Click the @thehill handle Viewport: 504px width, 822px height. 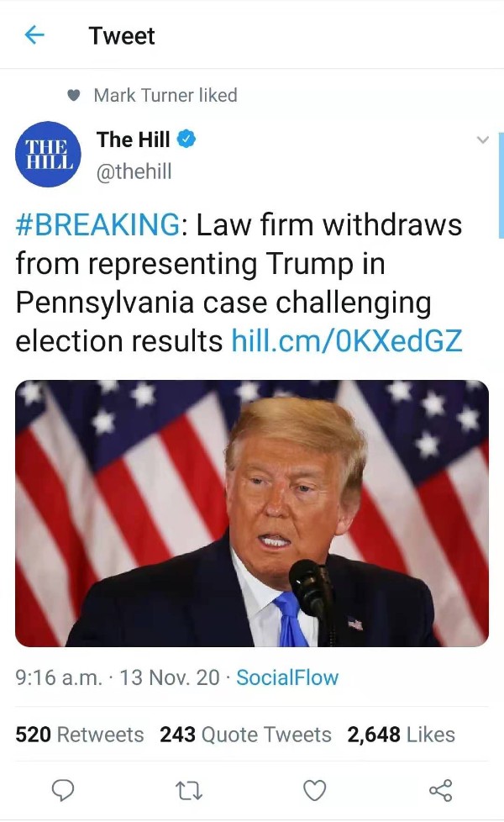(134, 171)
